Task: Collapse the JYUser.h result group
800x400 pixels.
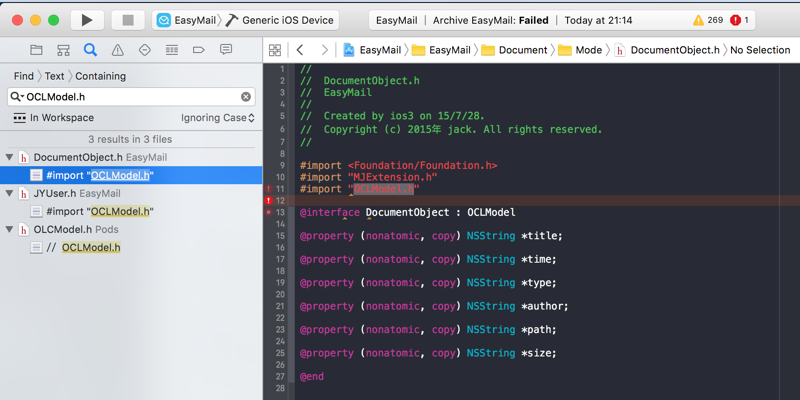Action: point(9,193)
